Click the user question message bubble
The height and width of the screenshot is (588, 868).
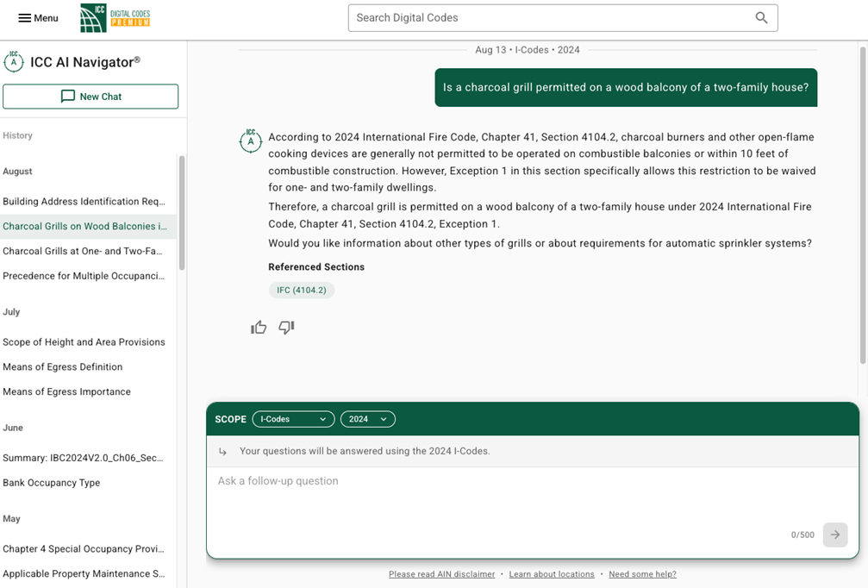[626, 87]
